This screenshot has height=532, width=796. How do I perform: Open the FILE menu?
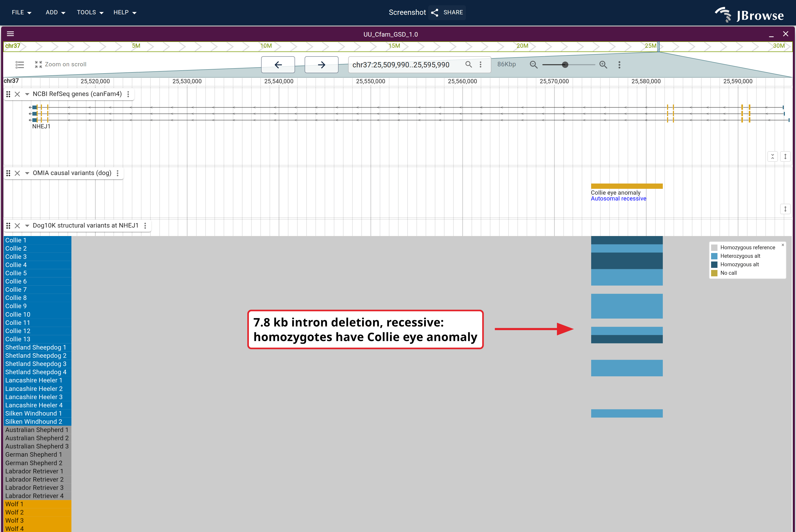point(21,12)
